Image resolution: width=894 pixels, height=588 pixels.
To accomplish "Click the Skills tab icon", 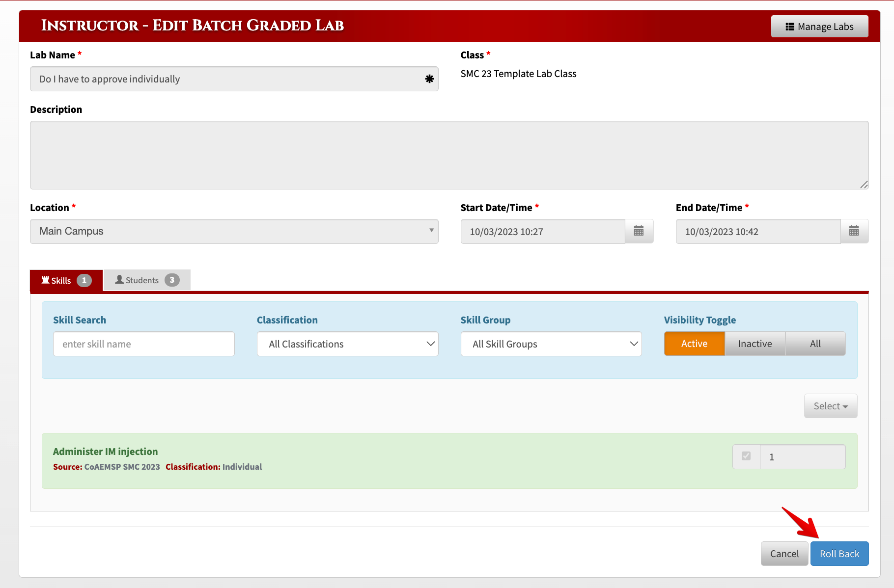I will point(46,280).
